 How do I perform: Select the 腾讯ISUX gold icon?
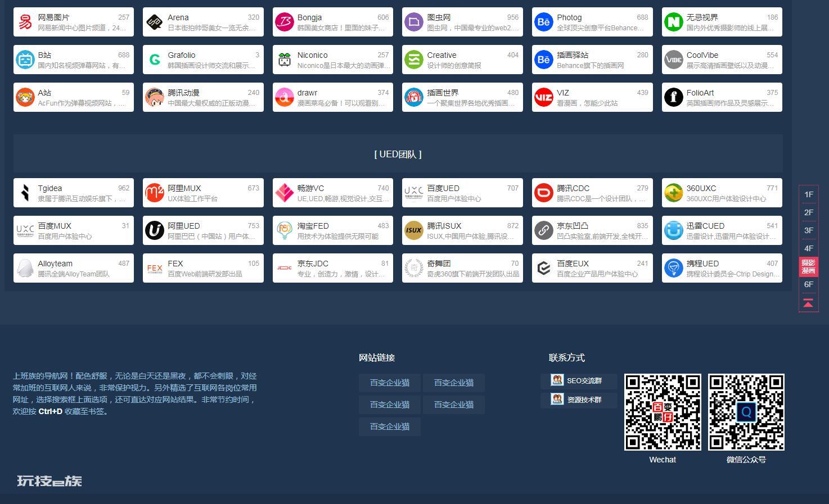pos(414,230)
